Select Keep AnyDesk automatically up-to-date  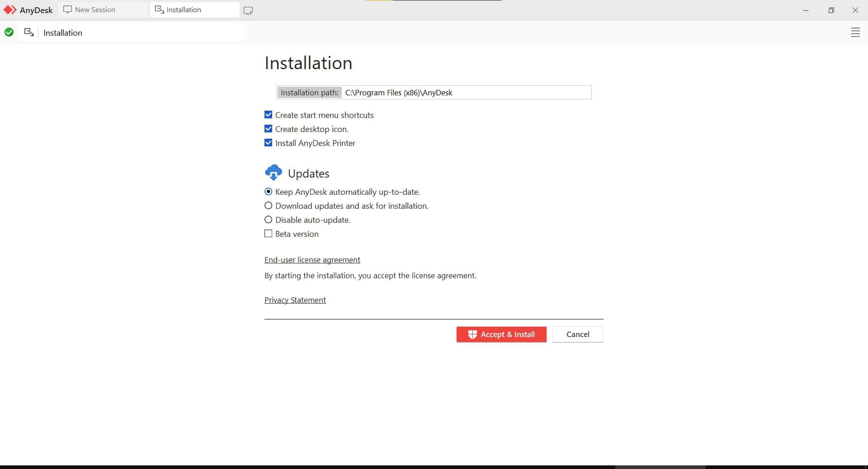pyautogui.click(x=268, y=192)
